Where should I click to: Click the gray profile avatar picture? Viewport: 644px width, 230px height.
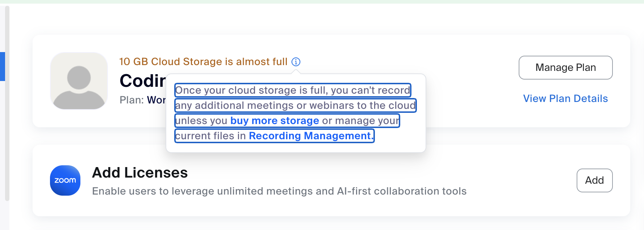click(79, 81)
